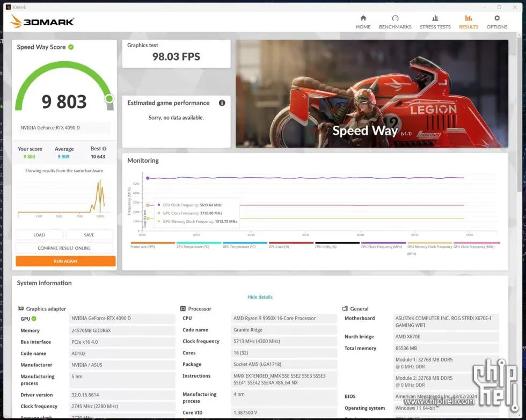Screen dimensions: 526x420
Task: Click the 24576MB GDDR6X memory value
Action: click(x=122, y=330)
